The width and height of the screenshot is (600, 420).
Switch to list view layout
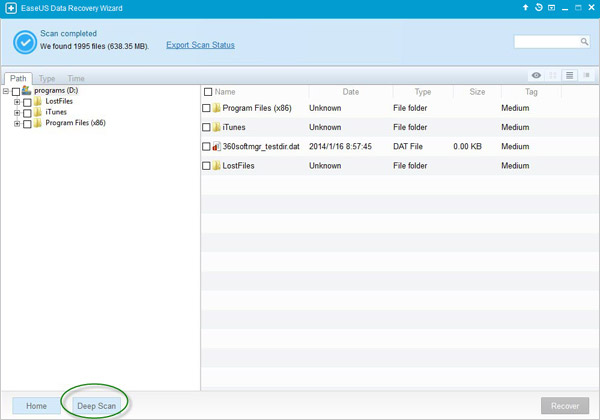point(569,75)
